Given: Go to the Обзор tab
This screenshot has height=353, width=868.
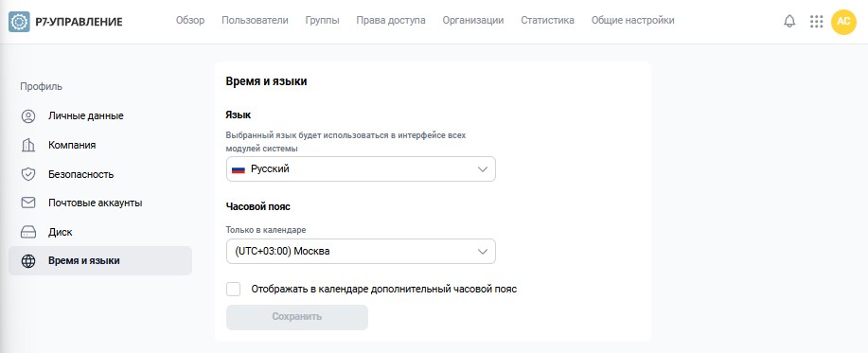Looking at the screenshot, I should 190,21.
